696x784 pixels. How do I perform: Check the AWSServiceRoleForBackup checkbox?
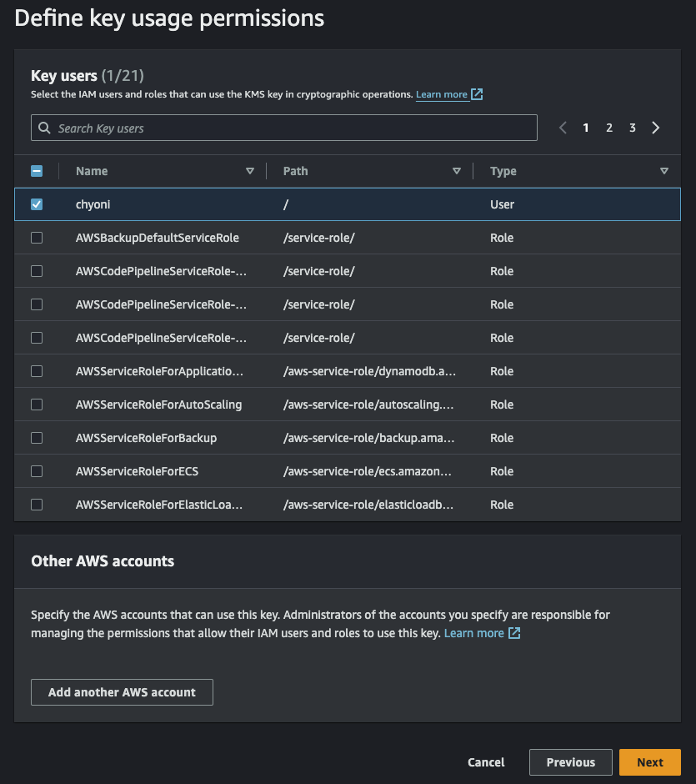click(37, 438)
